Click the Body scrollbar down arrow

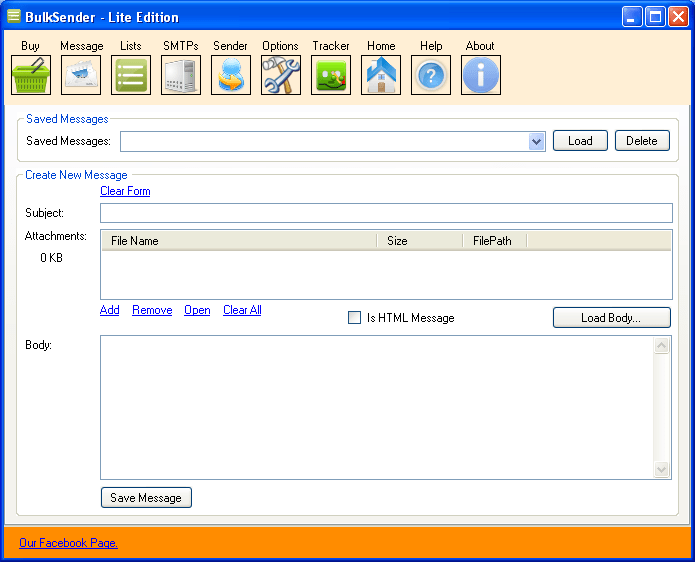(662, 469)
